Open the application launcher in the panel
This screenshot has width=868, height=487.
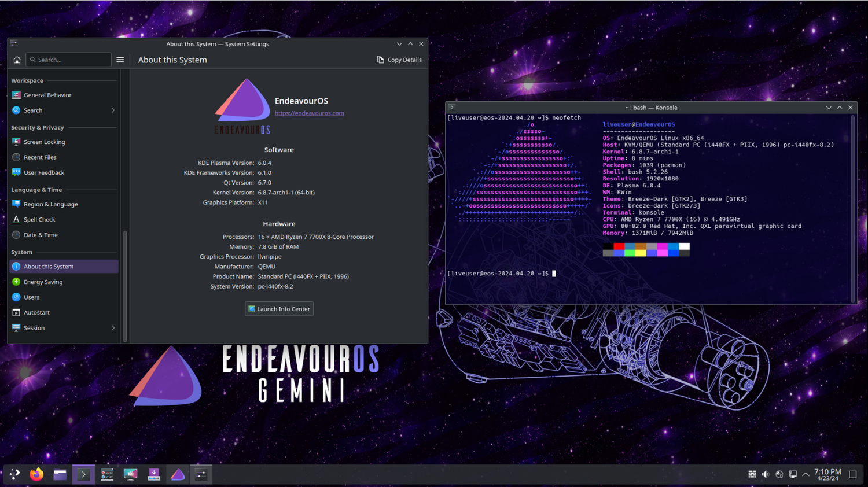coord(14,474)
